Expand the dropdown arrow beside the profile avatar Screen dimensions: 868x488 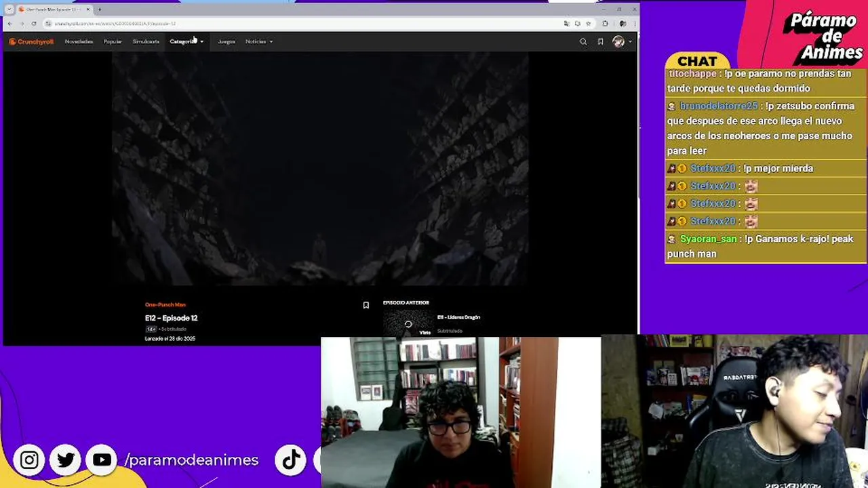630,42
